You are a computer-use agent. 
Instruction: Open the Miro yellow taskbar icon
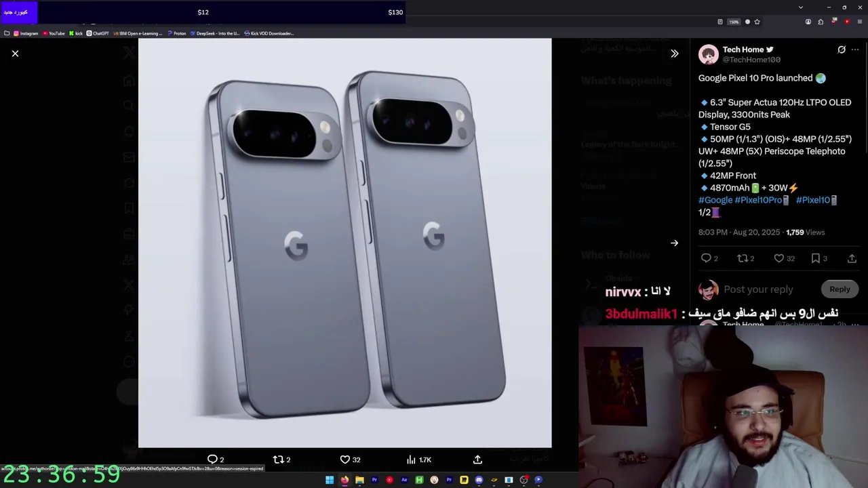tap(464, 480)
